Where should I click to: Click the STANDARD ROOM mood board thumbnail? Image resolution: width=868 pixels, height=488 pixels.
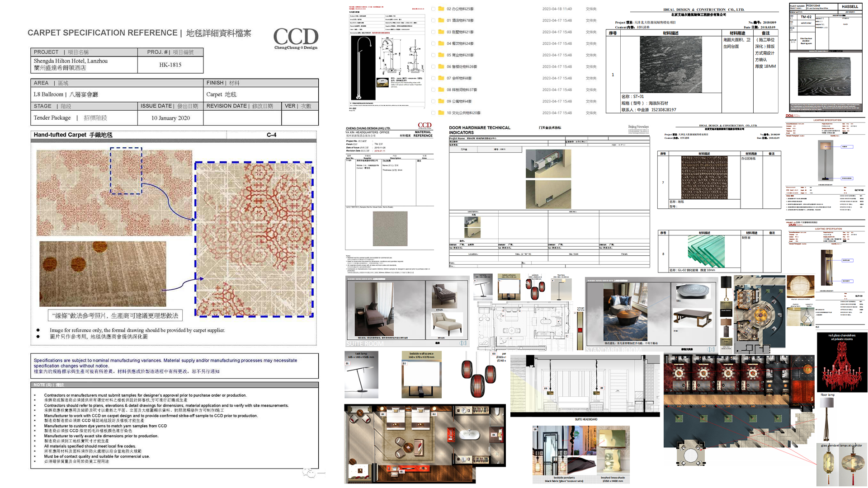(x=651, y=315)
